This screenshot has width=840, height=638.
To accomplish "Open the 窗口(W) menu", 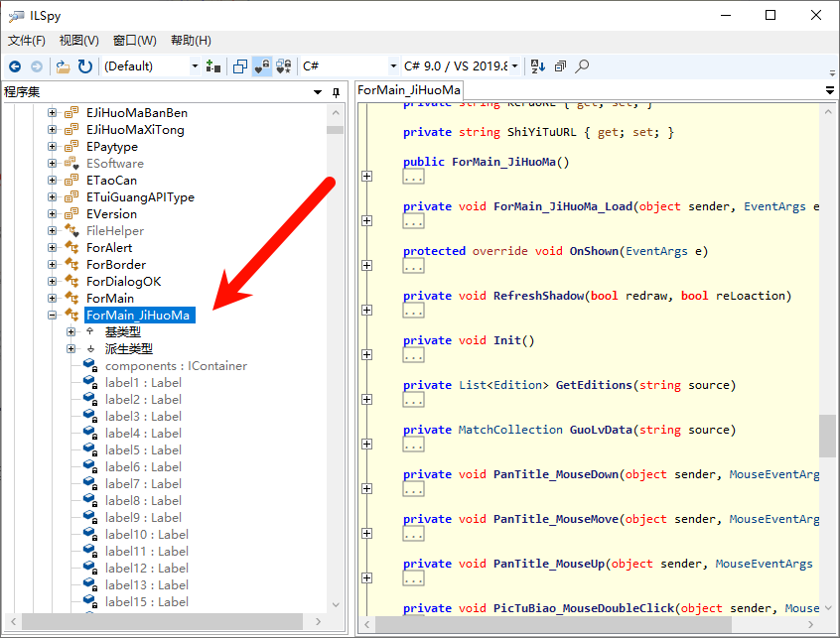I will (134, 41).
